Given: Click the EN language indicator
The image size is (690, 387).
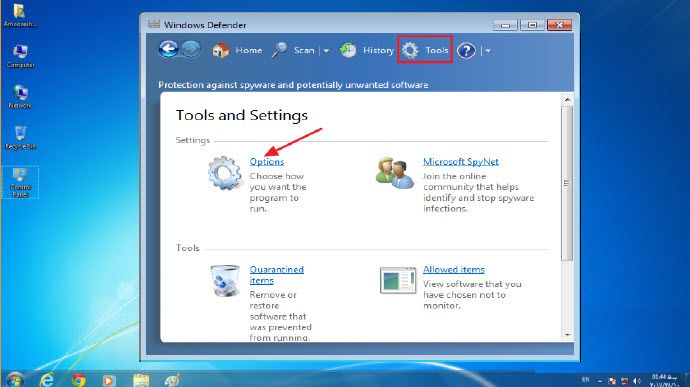Looking at the screenshot, I should click(585, 380).
